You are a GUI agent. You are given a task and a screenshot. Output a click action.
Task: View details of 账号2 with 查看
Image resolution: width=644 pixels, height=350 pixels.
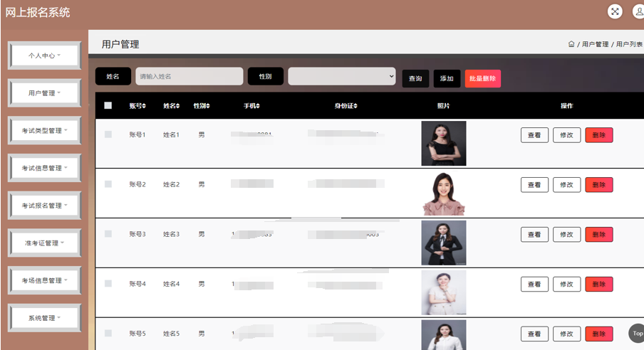534,185
